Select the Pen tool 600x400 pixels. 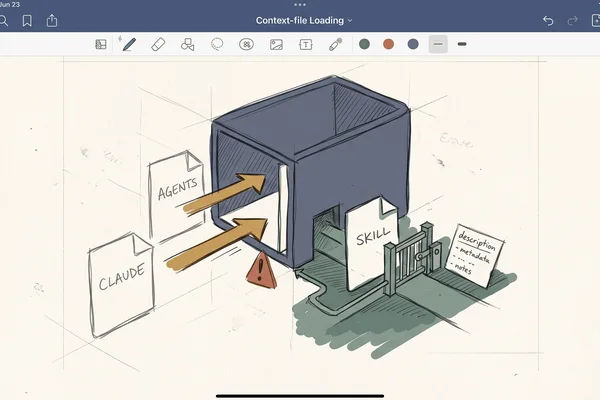[x=128, y=44]
